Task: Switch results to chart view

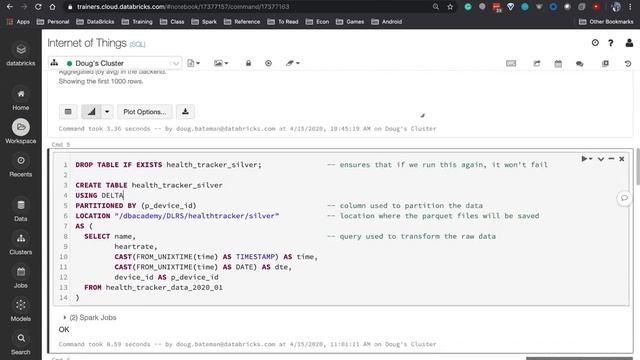Action: [x=91, y=112]
